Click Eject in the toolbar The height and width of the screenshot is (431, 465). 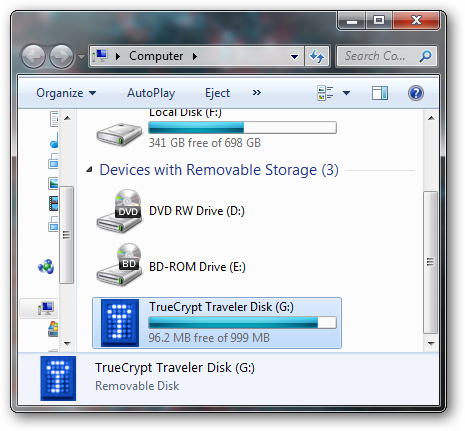(217, 93)
